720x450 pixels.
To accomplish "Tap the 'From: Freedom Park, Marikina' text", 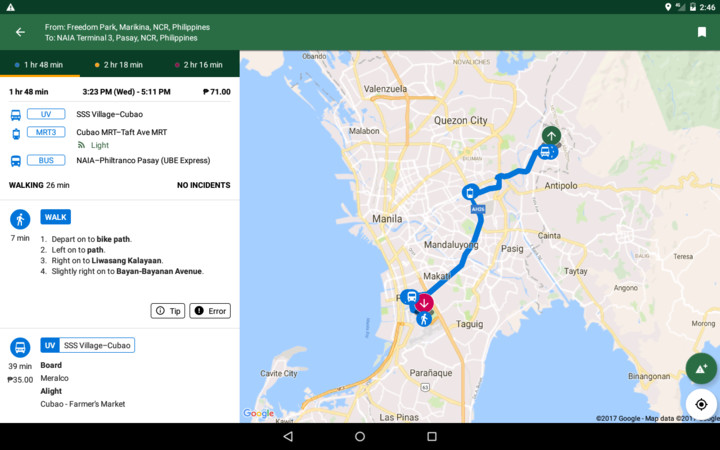I will pos(127,27).
